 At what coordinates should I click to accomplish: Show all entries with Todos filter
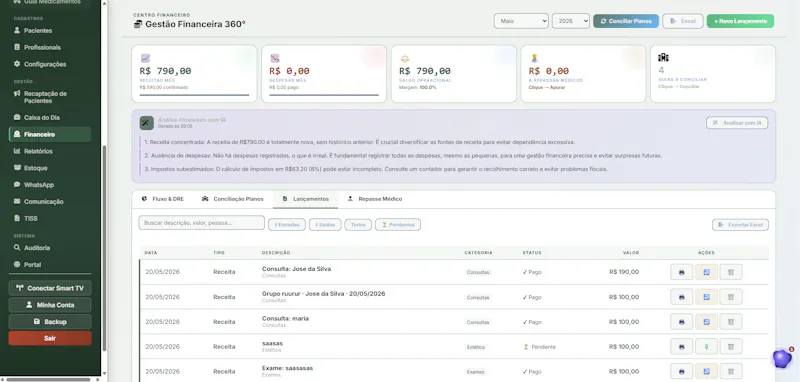[358, 225]
